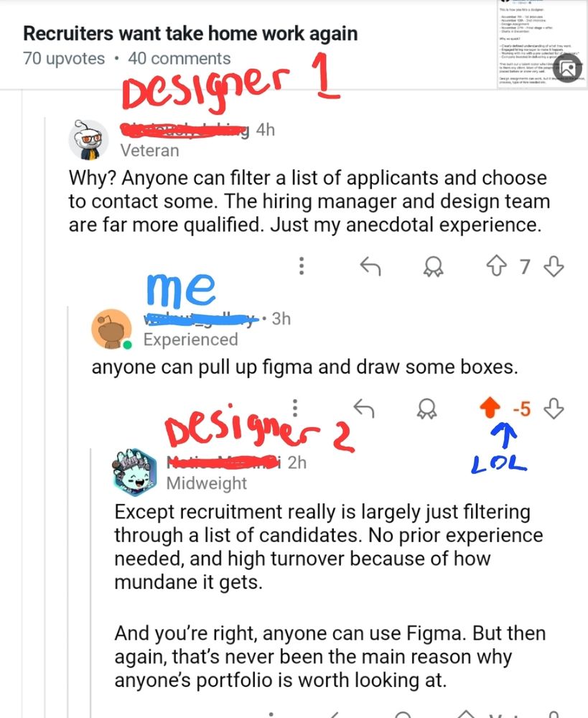Viewport: 588px width, 718px height.
Task: Open post title 'Recruiters want take home work again'
Action: click(190, 34)
